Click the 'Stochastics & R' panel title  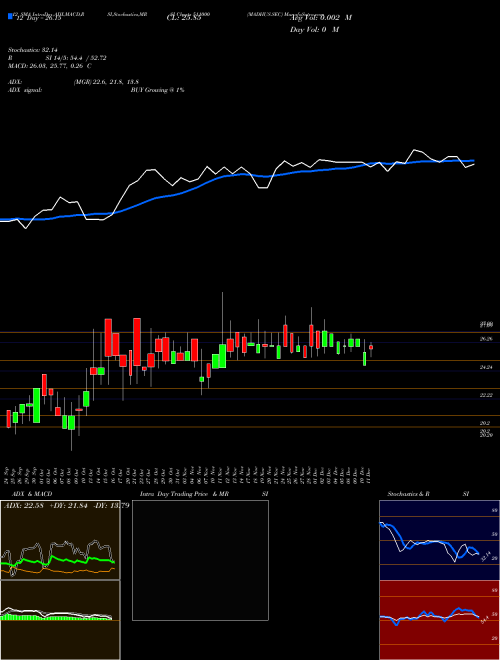pyautogui.click(x=408, y=494)
